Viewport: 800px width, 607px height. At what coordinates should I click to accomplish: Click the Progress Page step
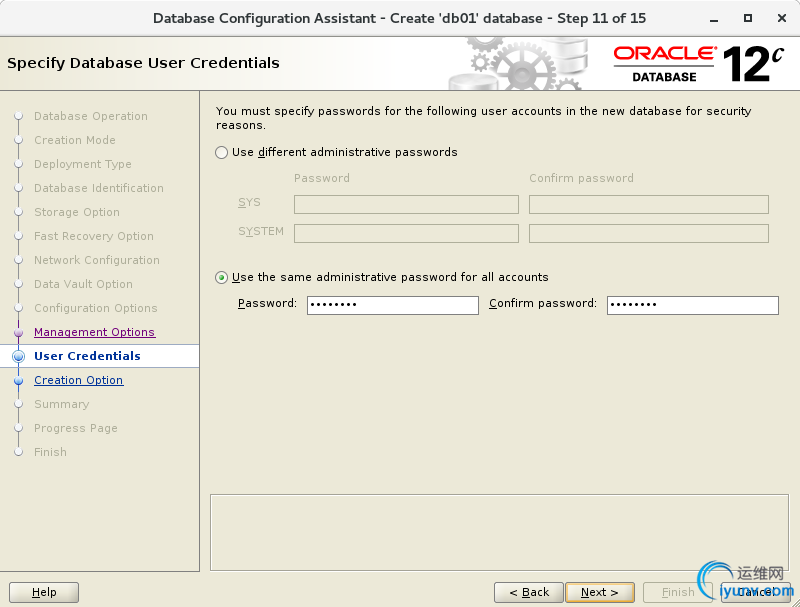pyautogui.click(x=76, y=428)
